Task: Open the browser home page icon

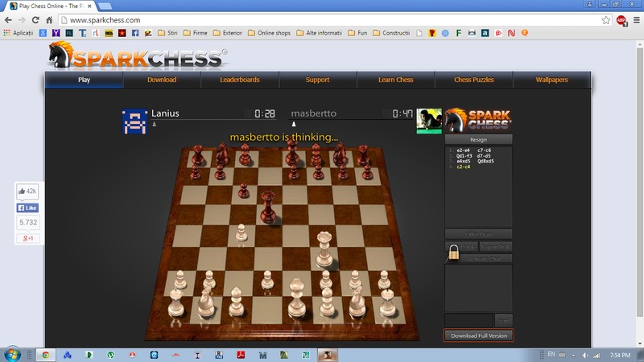Action: tap(49, 20)
